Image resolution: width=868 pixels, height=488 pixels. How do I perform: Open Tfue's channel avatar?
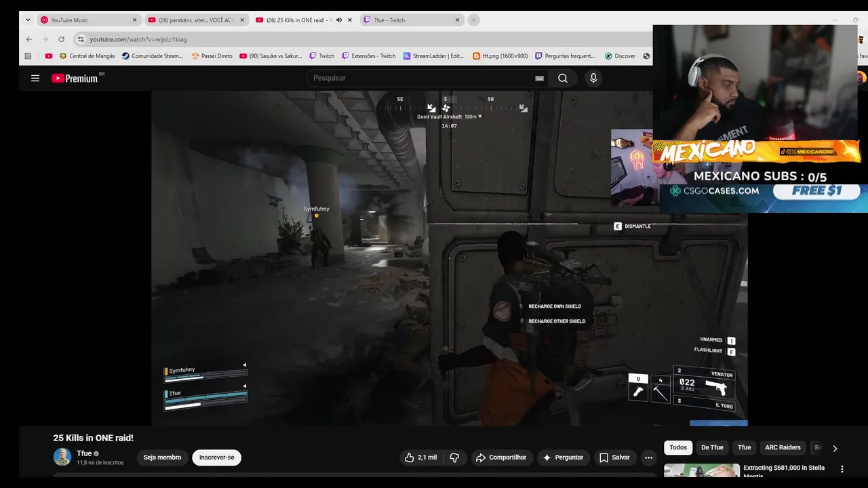tap(62, 457)
